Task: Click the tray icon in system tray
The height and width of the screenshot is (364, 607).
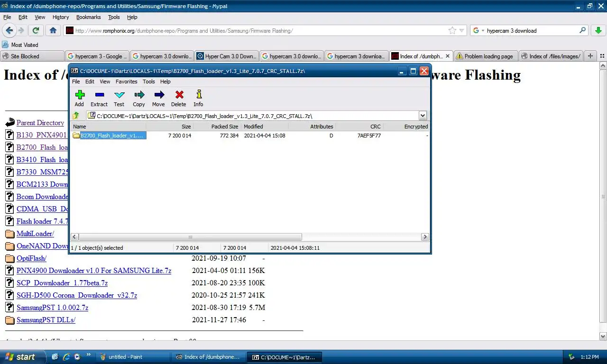Action: (x=571, y=357)
